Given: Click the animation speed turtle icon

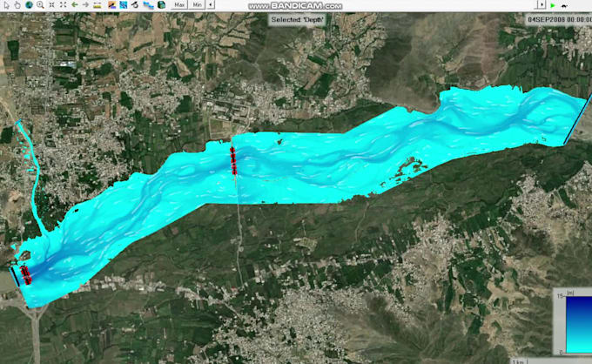Looking at the screenshot, I should point(564,5).
